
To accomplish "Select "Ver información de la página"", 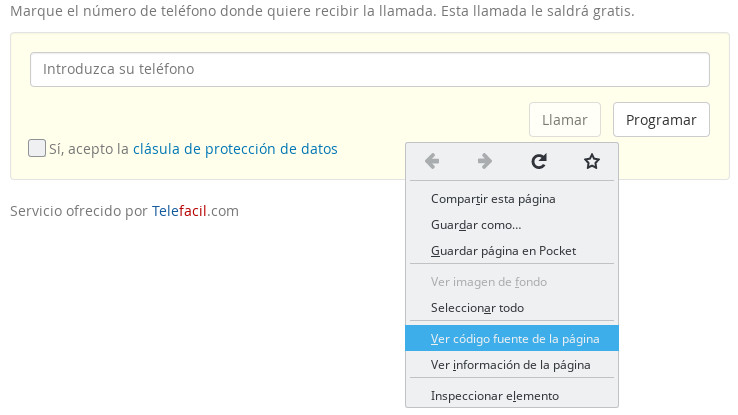I will (x=510, y=364).
